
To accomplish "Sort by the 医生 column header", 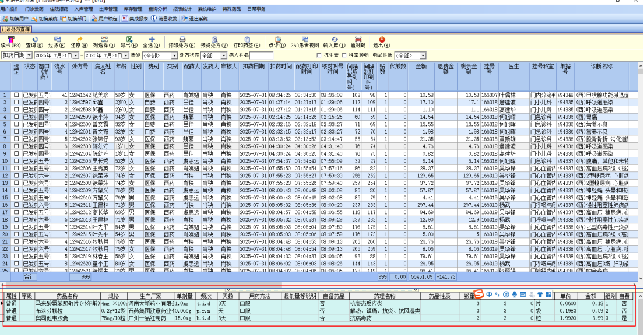I will click(514, 76).
